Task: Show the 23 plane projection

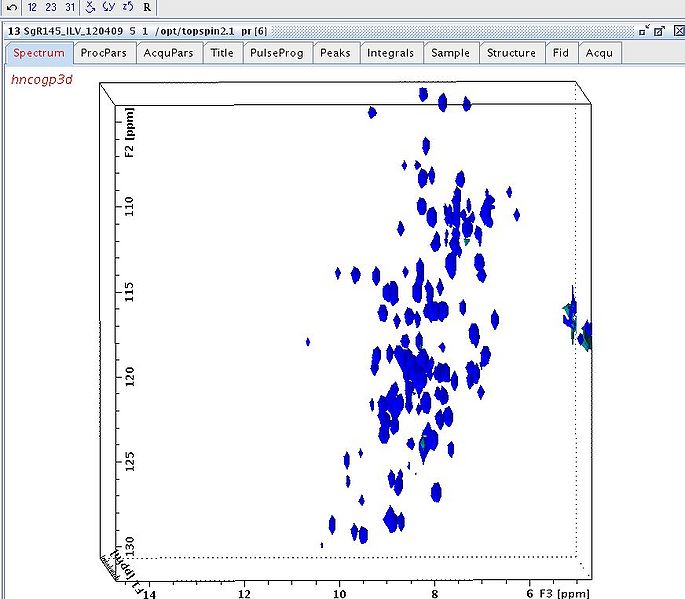Action: pos(51,7)
